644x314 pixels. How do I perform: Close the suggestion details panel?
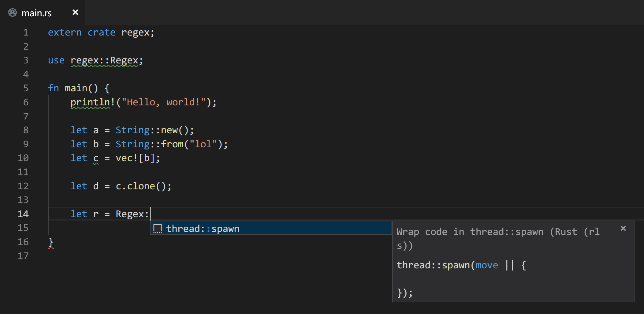(x=623, y=229)
